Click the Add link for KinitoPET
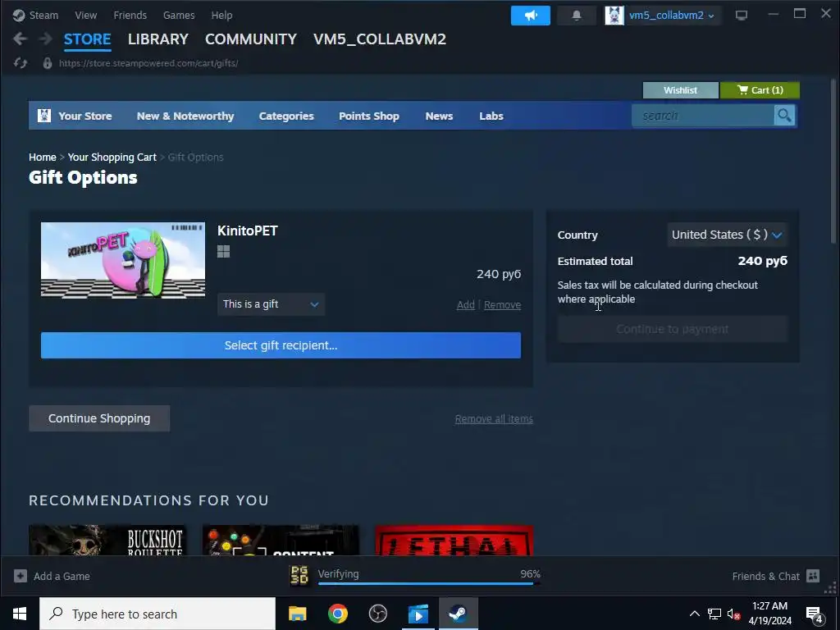 [466, 305]
